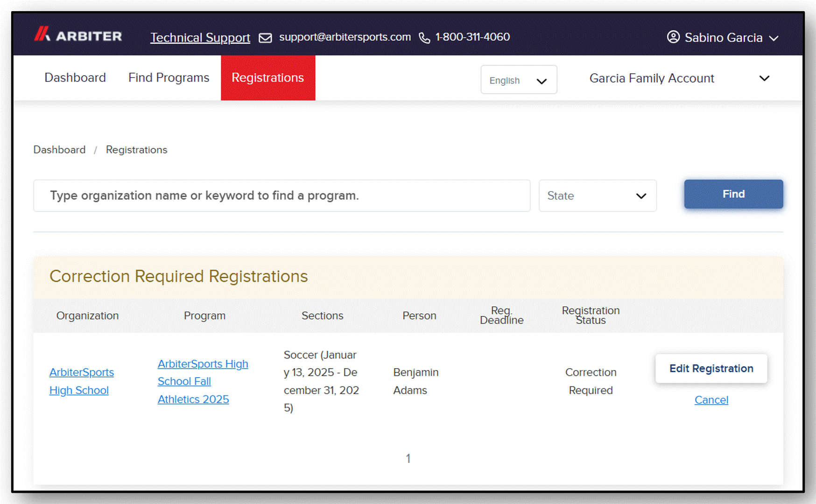The height and width of the screenshot is (504, 816).
Task: Open the ArbiterSports High School Fall Athletics 2025 link
Action: (x=203, y=381)
